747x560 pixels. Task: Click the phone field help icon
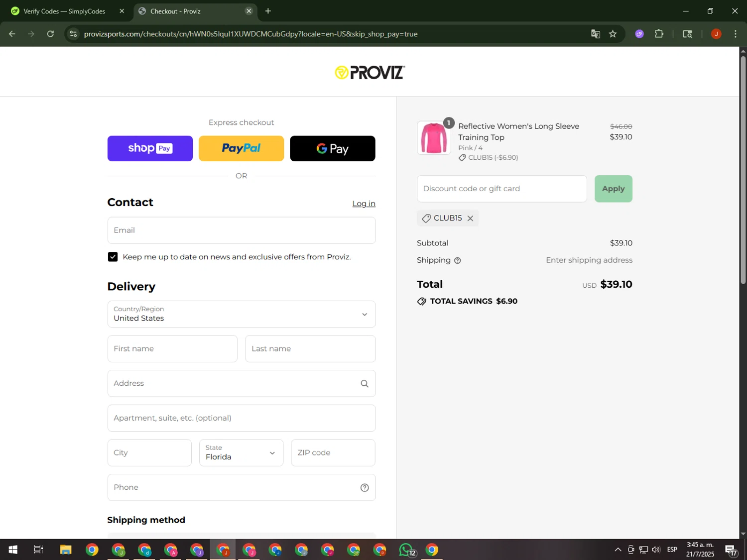[365, 488]
